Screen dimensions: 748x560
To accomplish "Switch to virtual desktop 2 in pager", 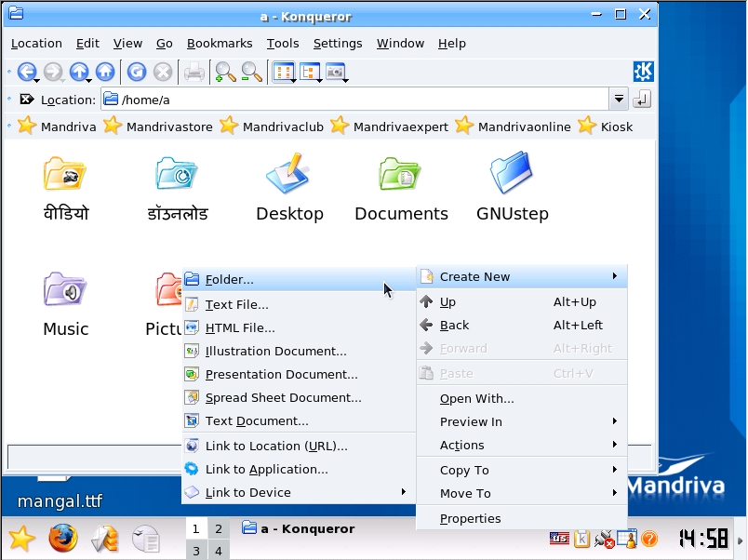I will (218, 529).
